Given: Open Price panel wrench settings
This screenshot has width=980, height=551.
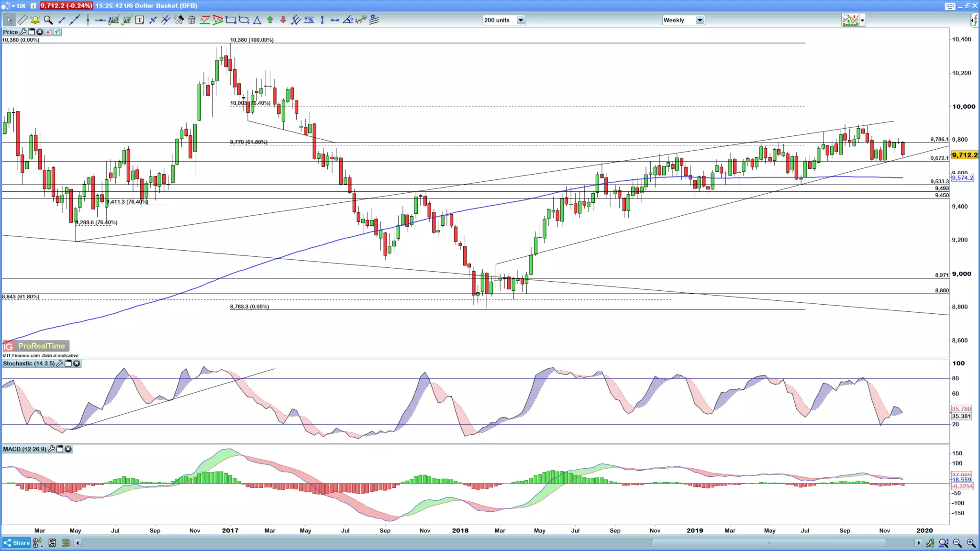Looking at the screenshot, I should tap(23, 32).
